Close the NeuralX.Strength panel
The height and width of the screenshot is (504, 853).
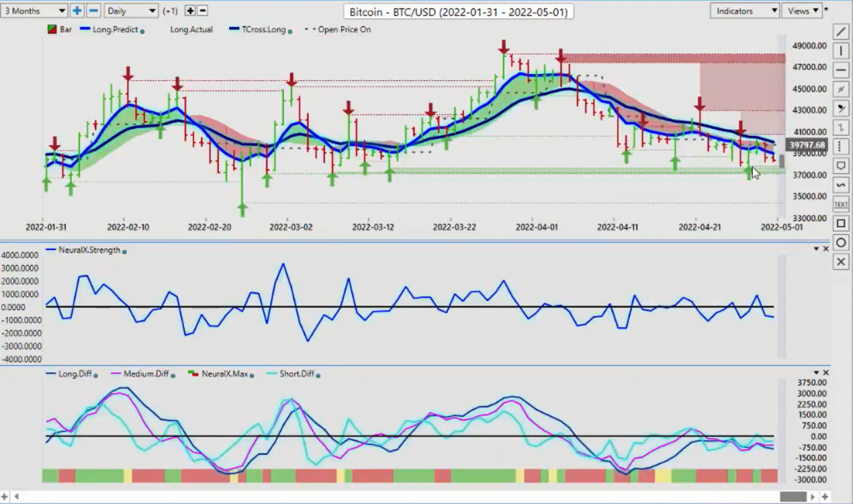(826, 249)
